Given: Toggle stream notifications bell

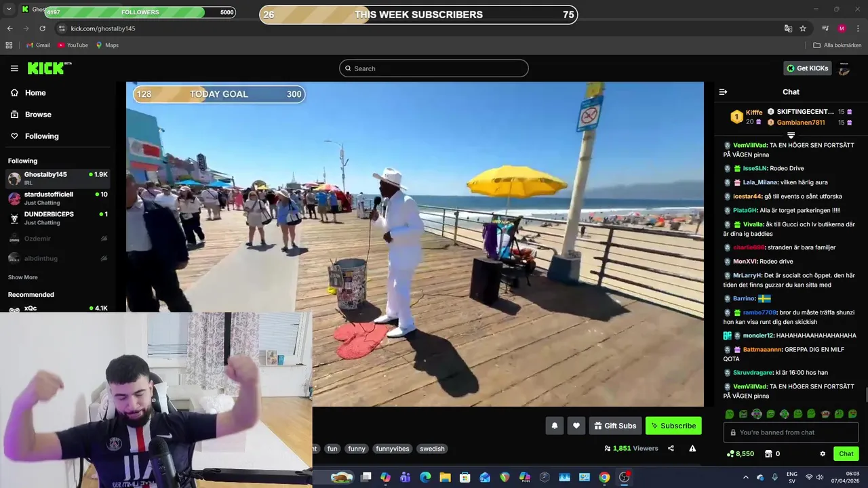Looking at the screenshot, I should coord(554,426).
